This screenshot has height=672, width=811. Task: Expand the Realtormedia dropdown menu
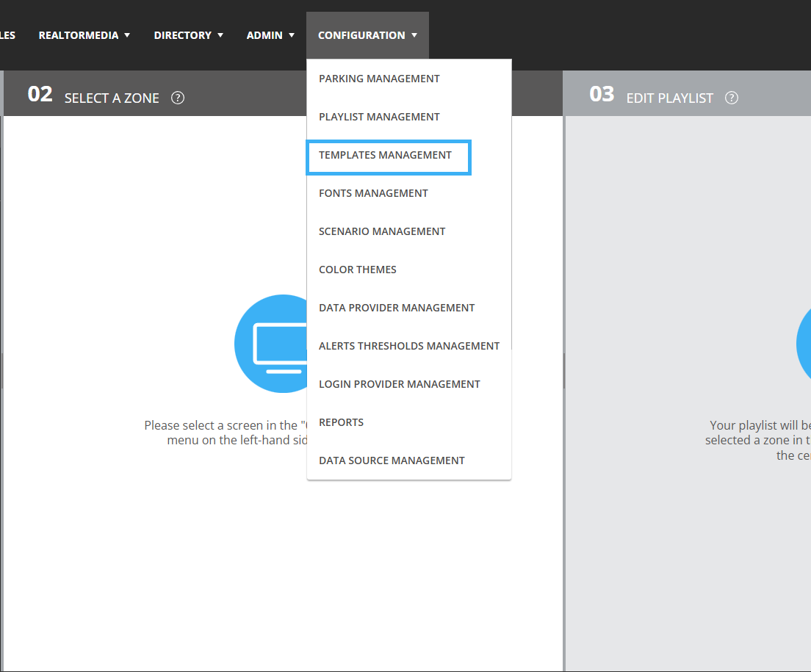click(x=84, y=35)
